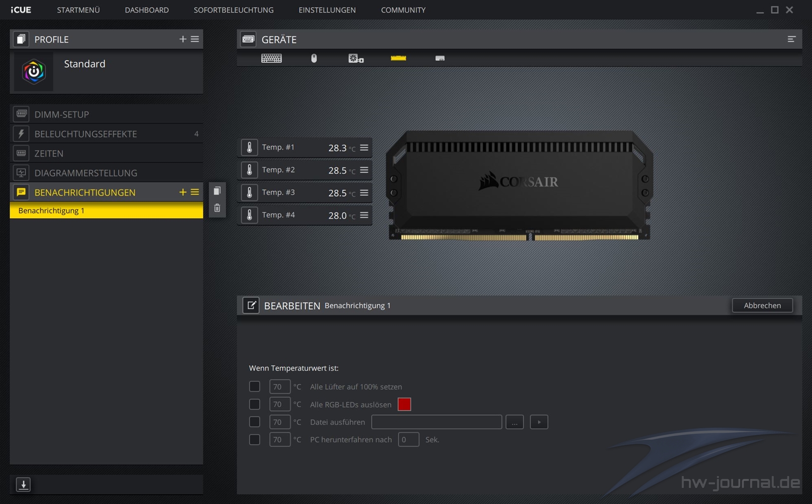Select the keyboard device icon

pos(272,58)
